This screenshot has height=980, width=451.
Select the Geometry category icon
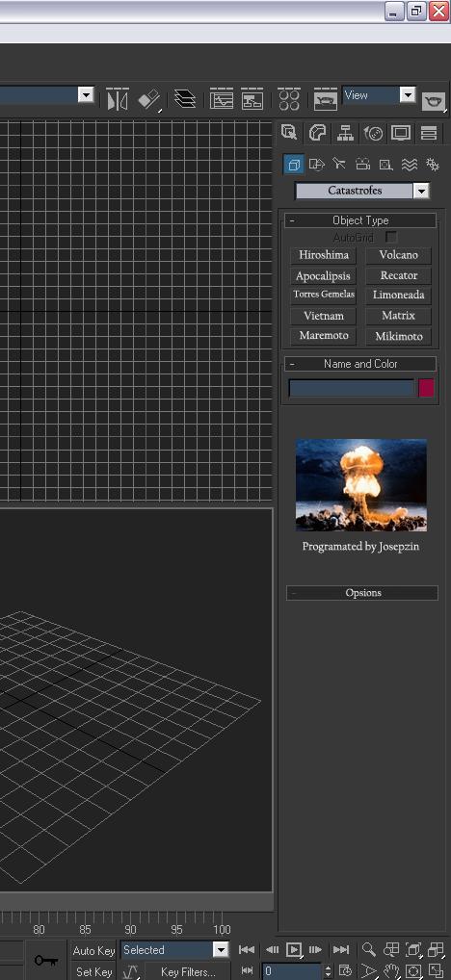pyautogui.click(x=294, y=164)
